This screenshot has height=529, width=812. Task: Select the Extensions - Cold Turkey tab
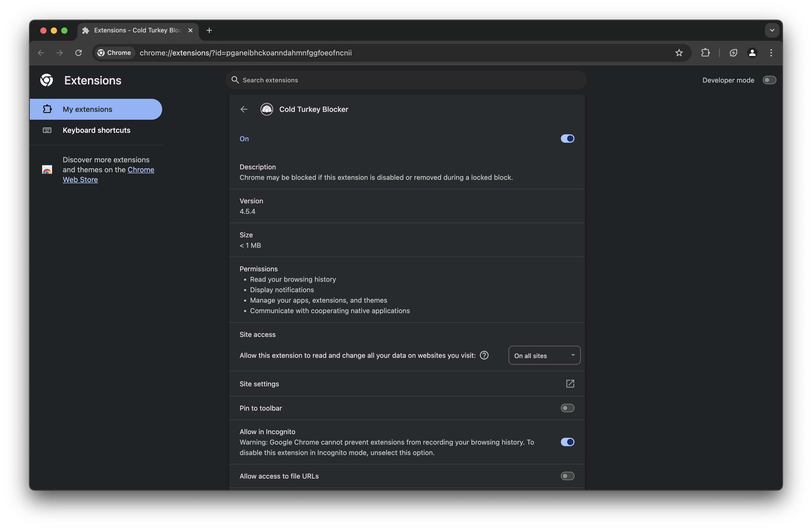coord(138,30)
